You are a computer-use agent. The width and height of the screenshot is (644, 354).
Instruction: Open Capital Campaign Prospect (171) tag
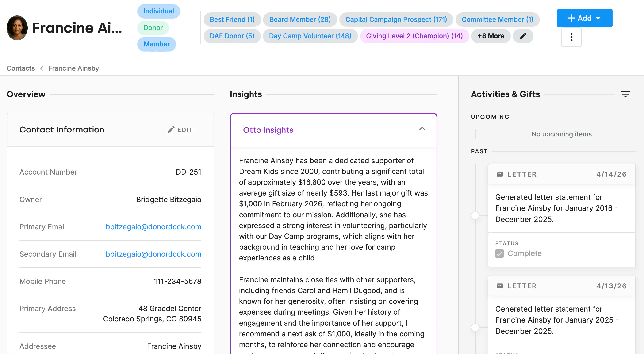pos(396,19)
